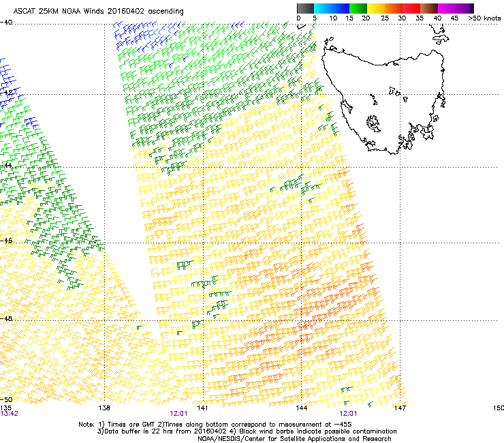The image size is (504, 443).
Task: Click the note line "3)Data buffer is 22 hrs"
Action: pos(247,431)
